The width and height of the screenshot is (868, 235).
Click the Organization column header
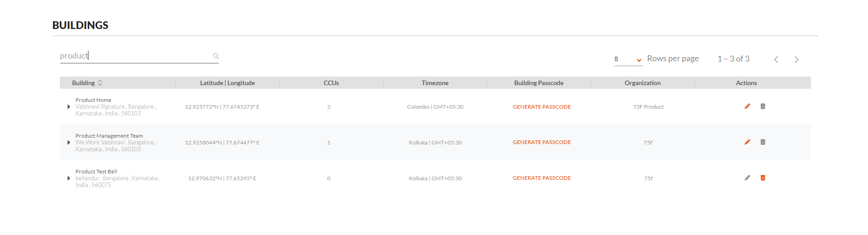pos(643,83)
